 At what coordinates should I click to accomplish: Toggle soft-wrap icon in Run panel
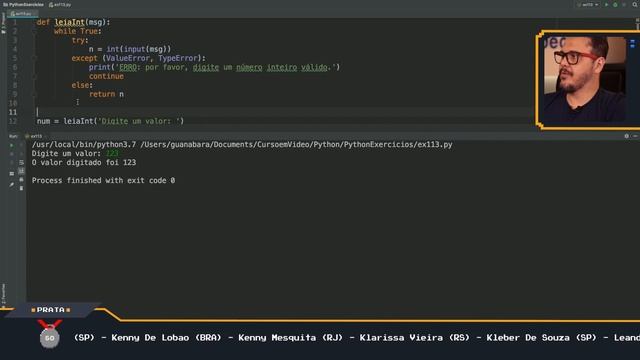(21, 162)
